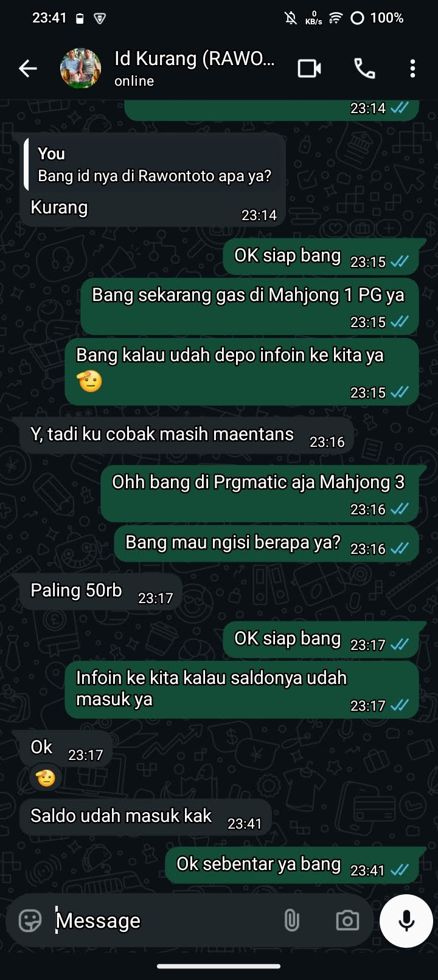This screenshot has width=438, height=980.
Task: Tap message 'Bang mau ngisi berapa ya?'
Action: [x=266, y=543]
